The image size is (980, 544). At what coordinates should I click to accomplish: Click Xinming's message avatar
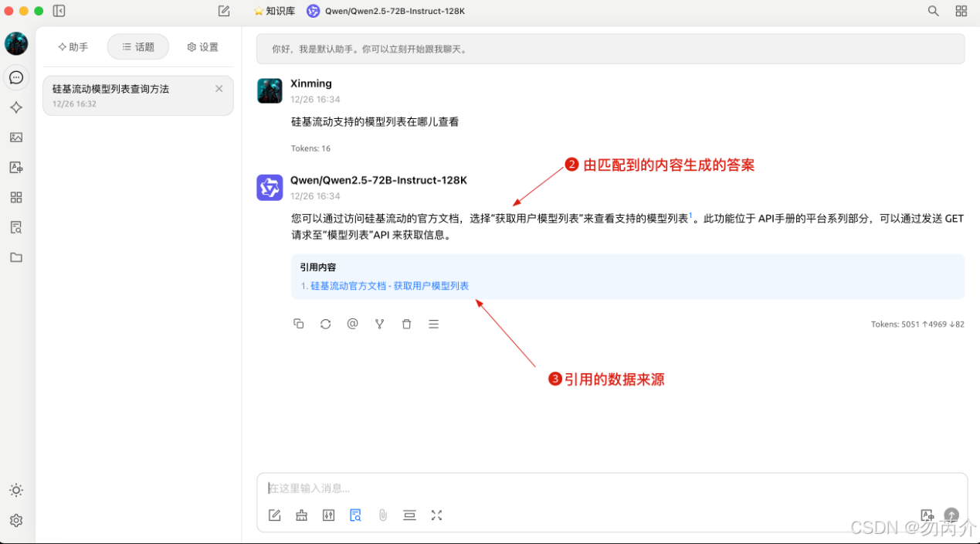(x=270, y=90)
